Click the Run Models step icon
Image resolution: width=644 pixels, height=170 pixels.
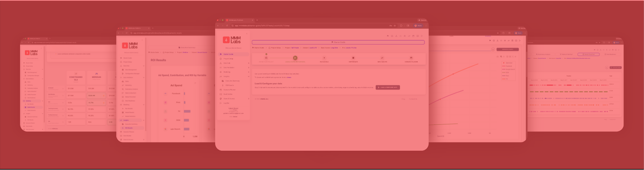pos(324,58)
